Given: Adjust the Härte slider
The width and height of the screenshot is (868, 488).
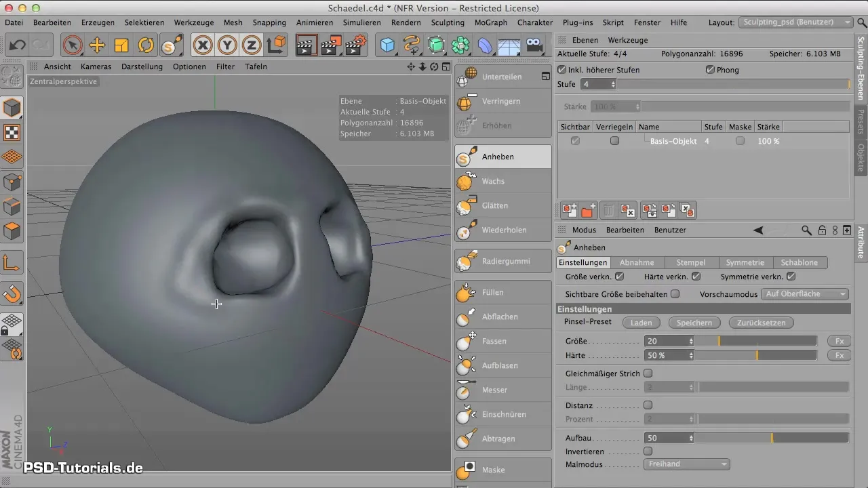Looking at the screenshot, I should [756, 355].
